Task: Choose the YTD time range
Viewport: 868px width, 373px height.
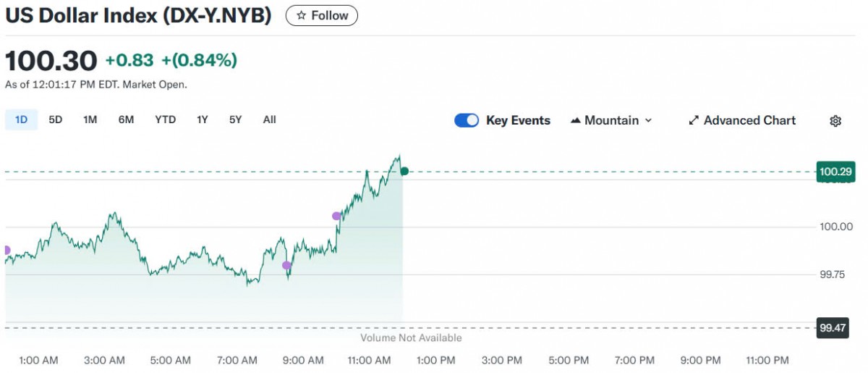Action: click(165, 120)
